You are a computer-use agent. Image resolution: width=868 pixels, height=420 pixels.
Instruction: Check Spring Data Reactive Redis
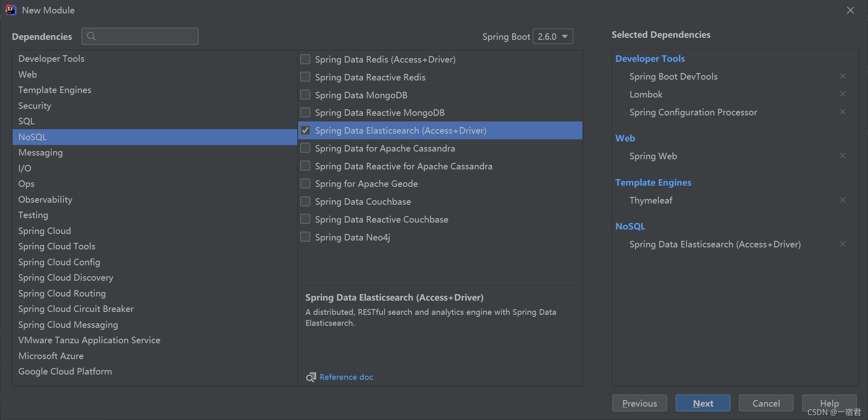pyautogui.click(x=305, y=77)
